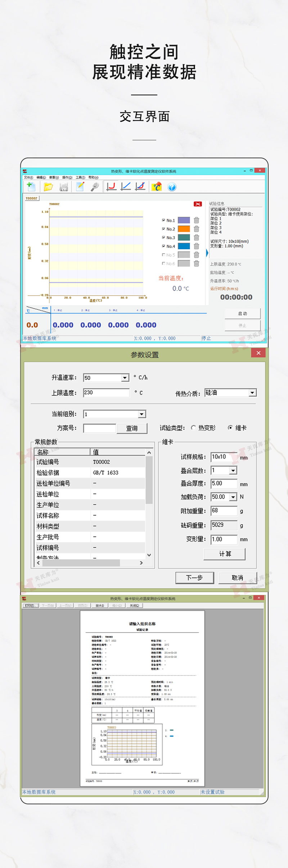This screenshot has width=288, height=868.
Task: Click the new test icon with green plus
Action: [31, 187]
